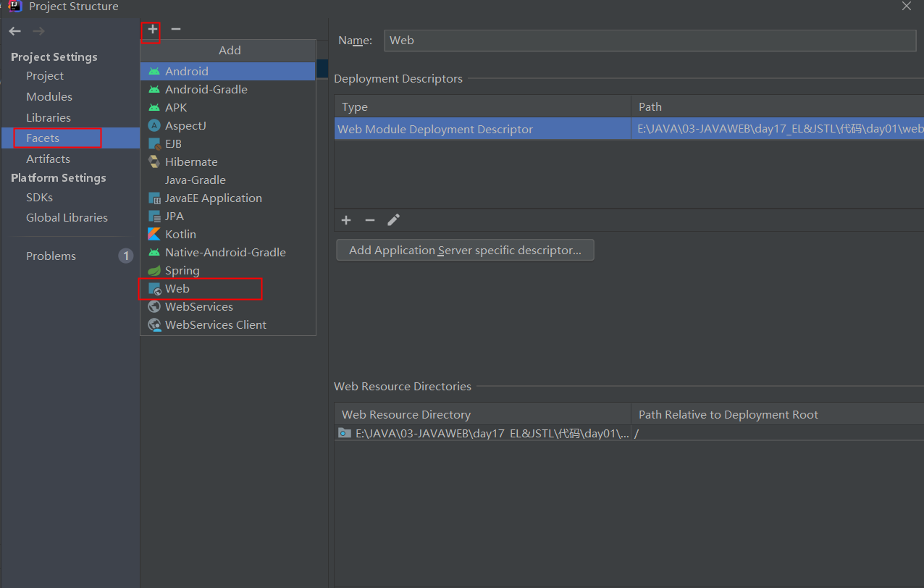Choose WebServices Client from the Add menu
The height and width of the screenshot is (588, 924).
228,324
